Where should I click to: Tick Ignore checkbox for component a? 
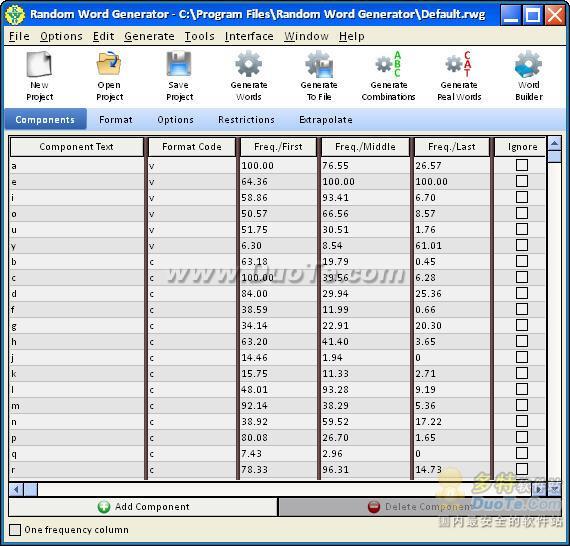point(522,165)
